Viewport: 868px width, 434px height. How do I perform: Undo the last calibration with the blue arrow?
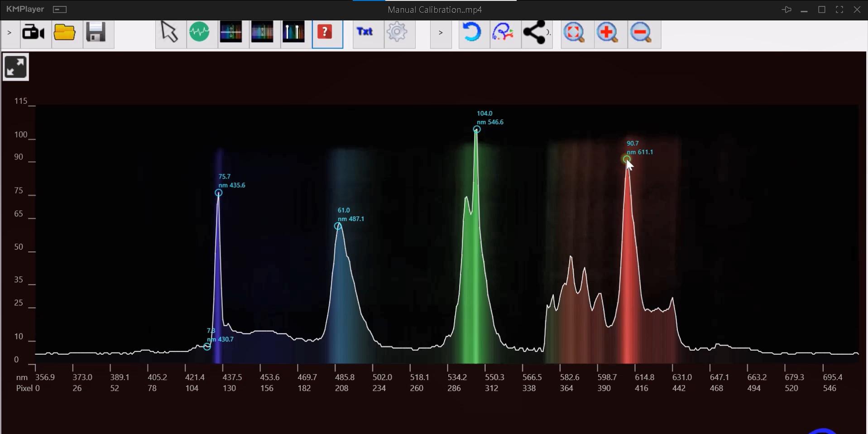point(473,33)
